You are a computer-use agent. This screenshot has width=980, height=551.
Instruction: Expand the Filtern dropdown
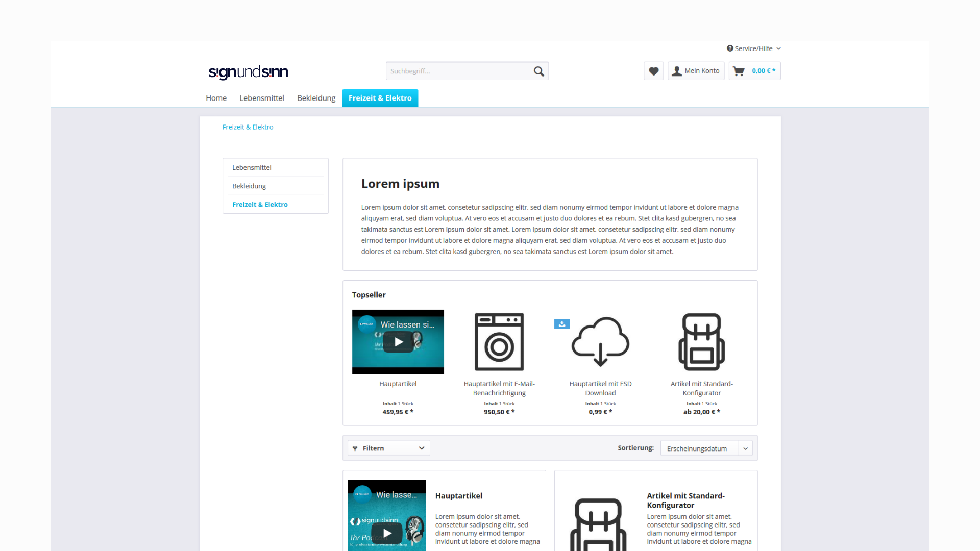pos(389,448)
